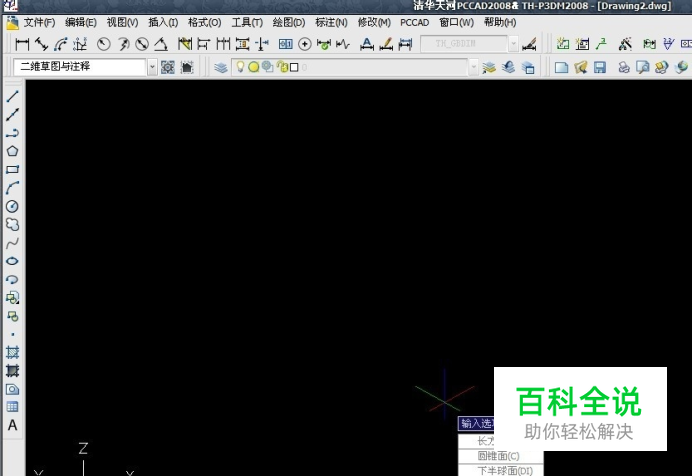Screen dimensions: 692x476
Task: Toggle layer on/off lightbulb icon
Action: click(x=240, y=67)
